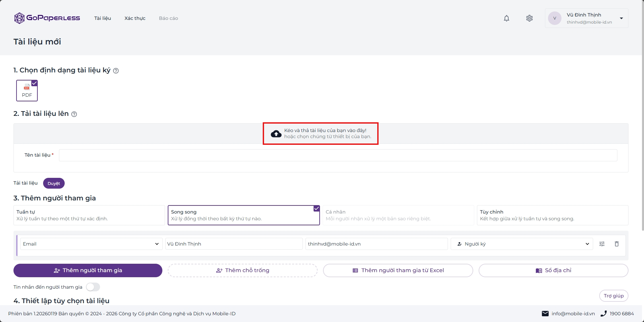Click the phone icon in footer
The image size is (644, 322).
tap(604, 314)
